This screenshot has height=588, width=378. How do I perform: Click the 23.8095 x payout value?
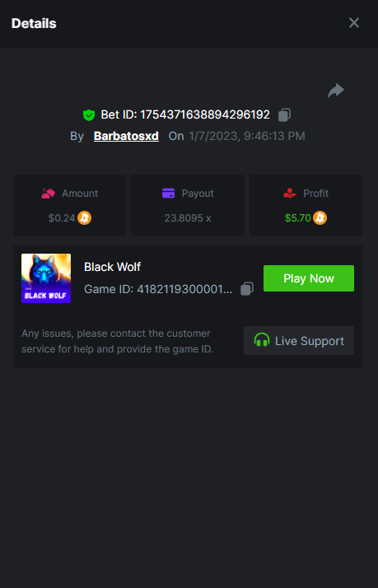click(188, 218)
